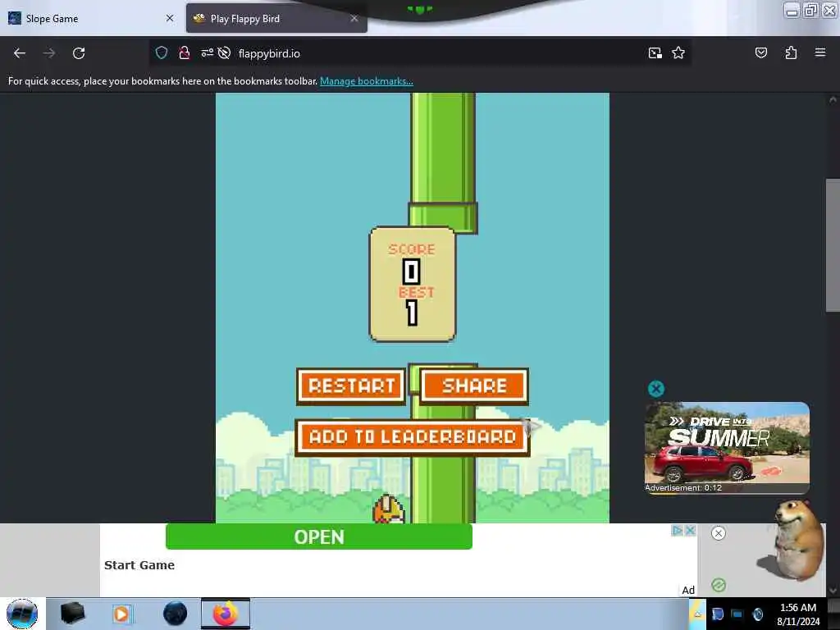The image size is (840, 630).
Task: Reload the current page
Action: [79, 53]
